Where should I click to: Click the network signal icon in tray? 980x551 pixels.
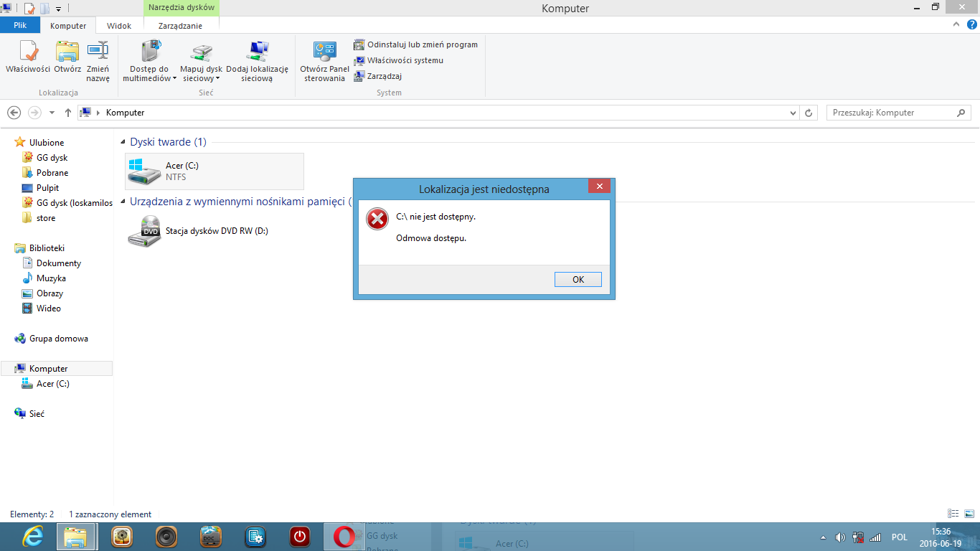[x=875, y=537]
